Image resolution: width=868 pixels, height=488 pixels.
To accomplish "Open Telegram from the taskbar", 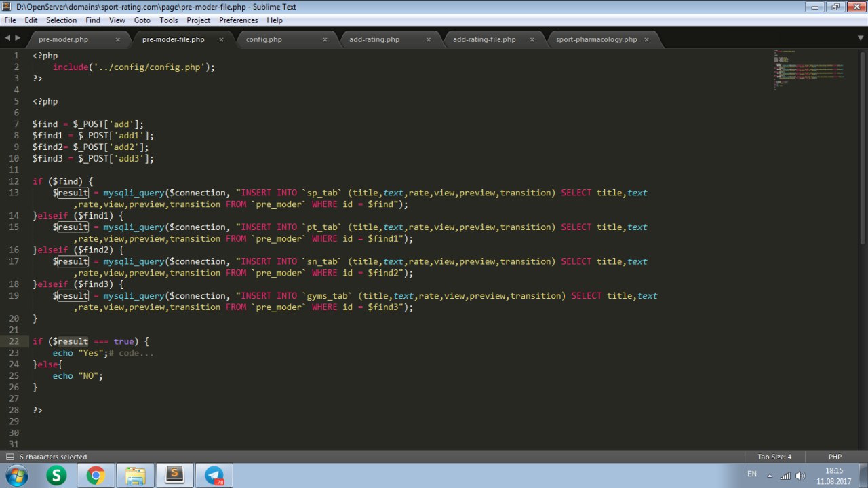I will click(214, 475).
